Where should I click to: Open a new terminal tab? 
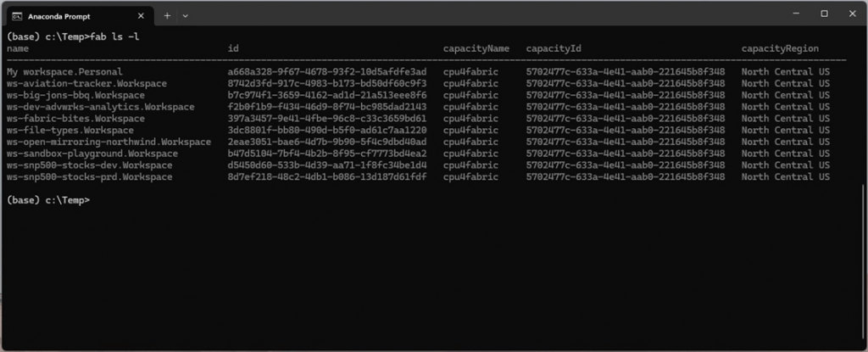[167, 14]
